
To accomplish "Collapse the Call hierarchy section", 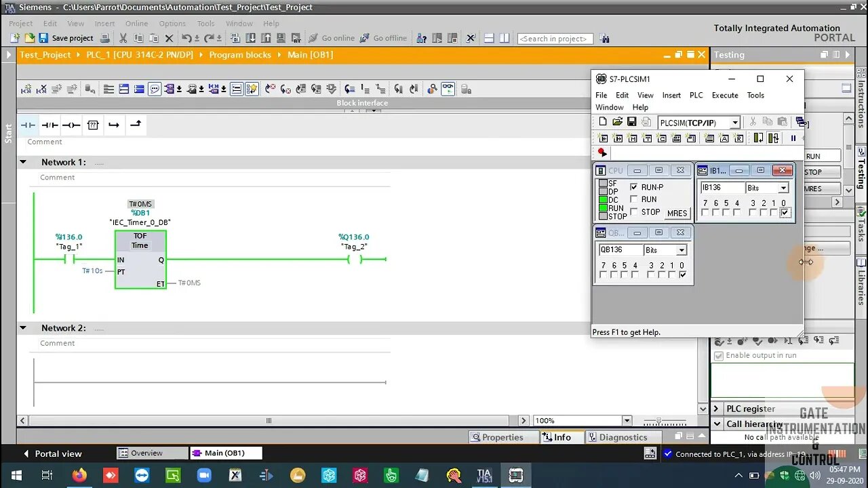I will click(717, 424).
